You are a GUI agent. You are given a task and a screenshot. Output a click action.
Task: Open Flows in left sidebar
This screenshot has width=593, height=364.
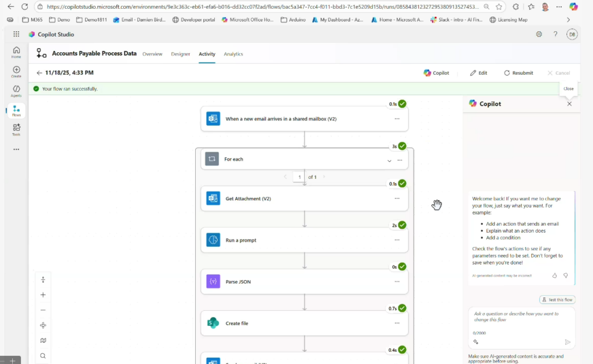(x=16, y=111)
